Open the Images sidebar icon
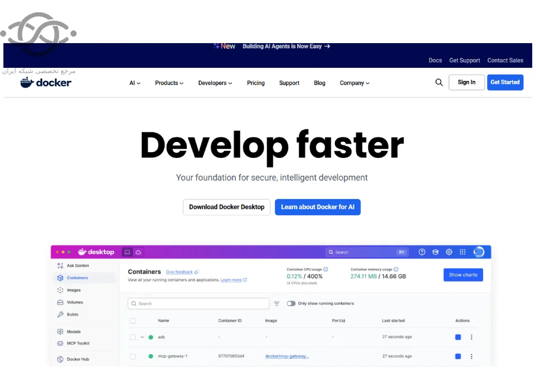The width and height of the screenshot is (536, 392). click(x=60, y=290)
